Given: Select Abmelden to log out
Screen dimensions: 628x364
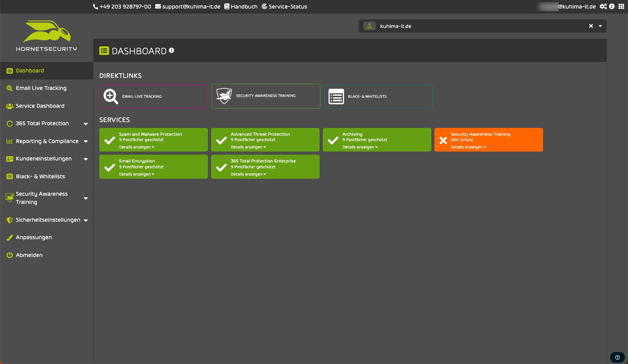Looking at the screenshot, I should pos(47,255).
